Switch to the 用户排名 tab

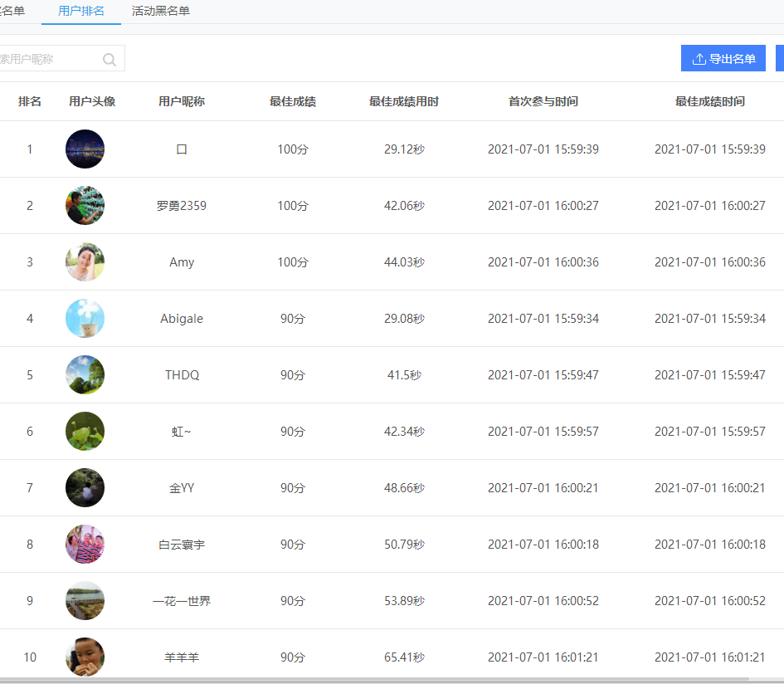(81, 11)
